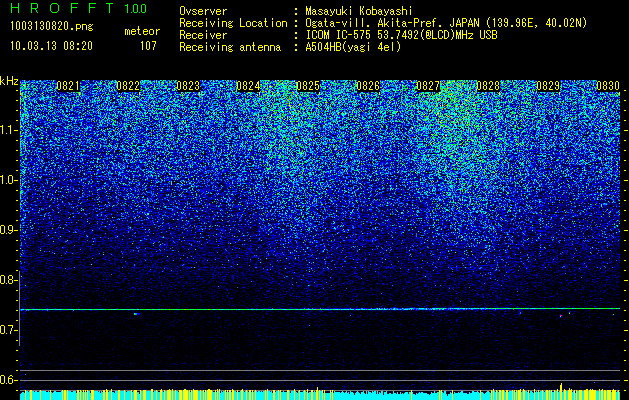This screenshot has height=400, width=629.
Task: Click the 0824 time marker
Action: click(248, 86)
